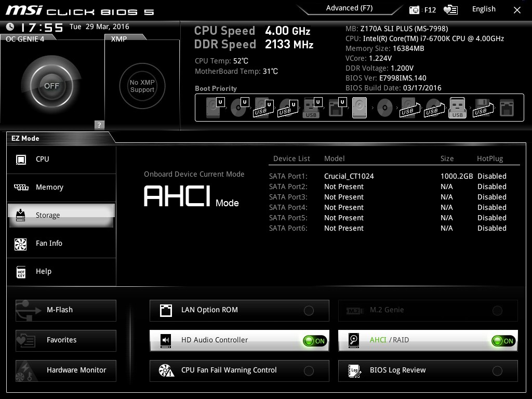Viewport: 532px width, 399px height.
Task: Click the CPU fan warning icon
Action: click(x=166, y=370)
